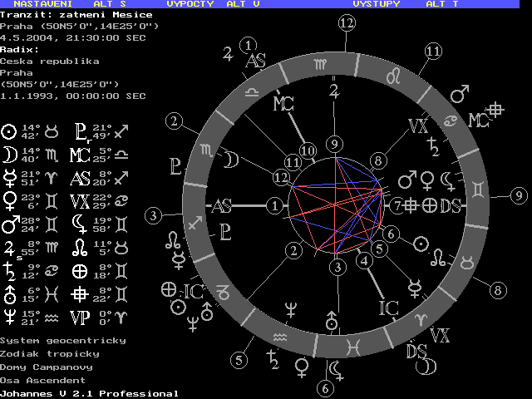Select the Mars symbol in the planet list
The image size is (532, 399).
pos(9,224)
